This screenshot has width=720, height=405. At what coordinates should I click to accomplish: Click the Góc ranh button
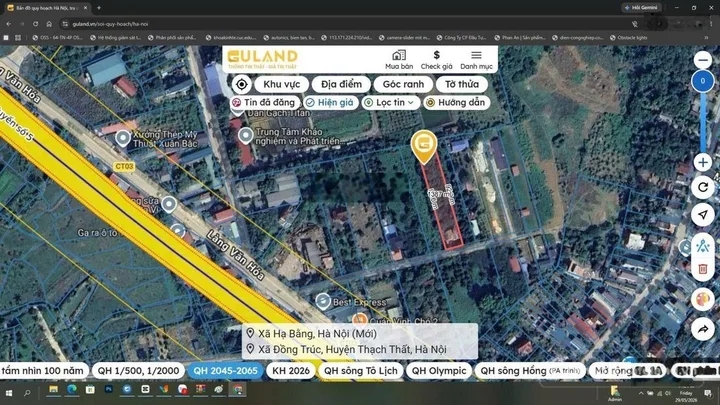[403, 84]
